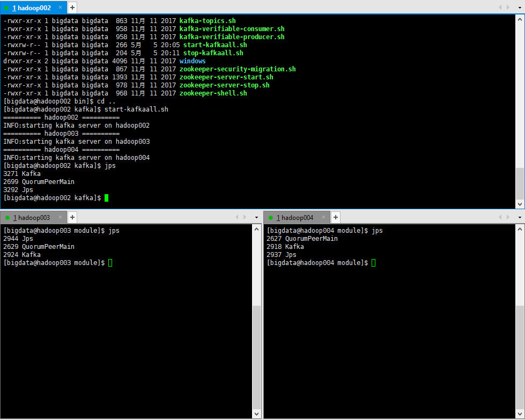Open tab list dropdown in hadoop004 pane
This screenshot has width=525, height=420.
(x=520, y=217)
